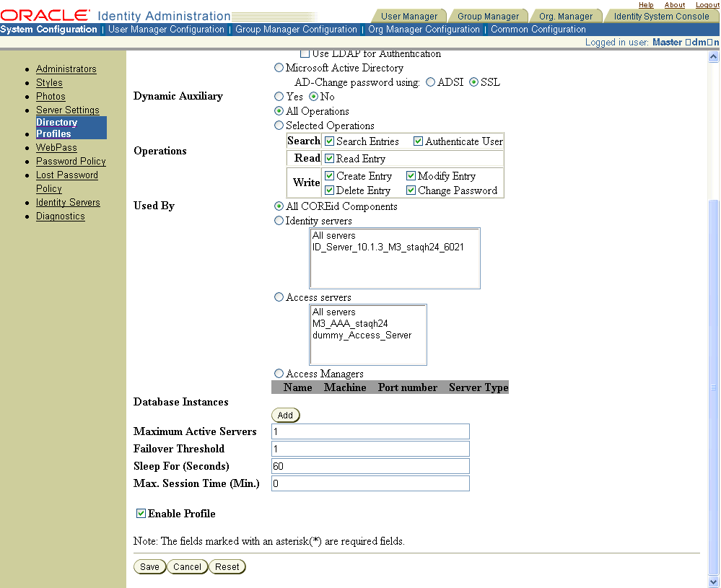Open Common Configuration
The width and height of the screenshot is (721, 588).
(x=538, y=29)
